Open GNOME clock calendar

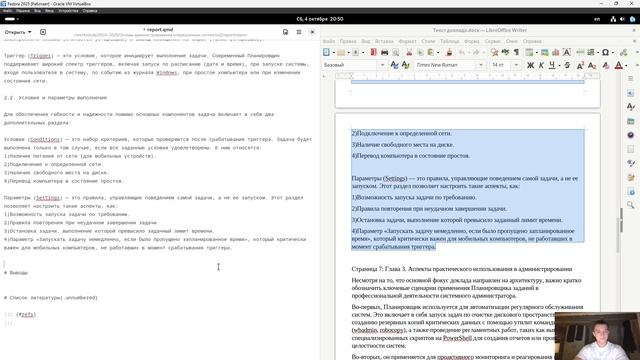[320, 19]
